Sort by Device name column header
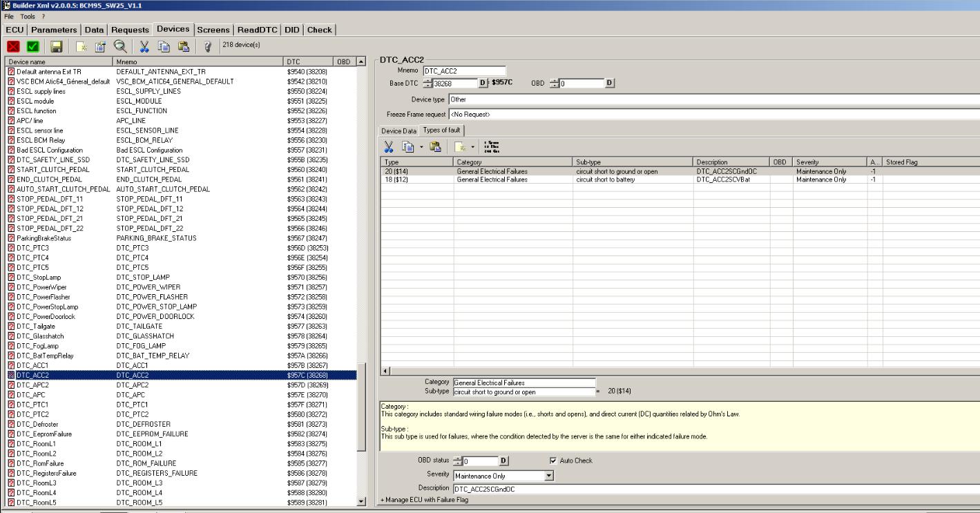 59,61
